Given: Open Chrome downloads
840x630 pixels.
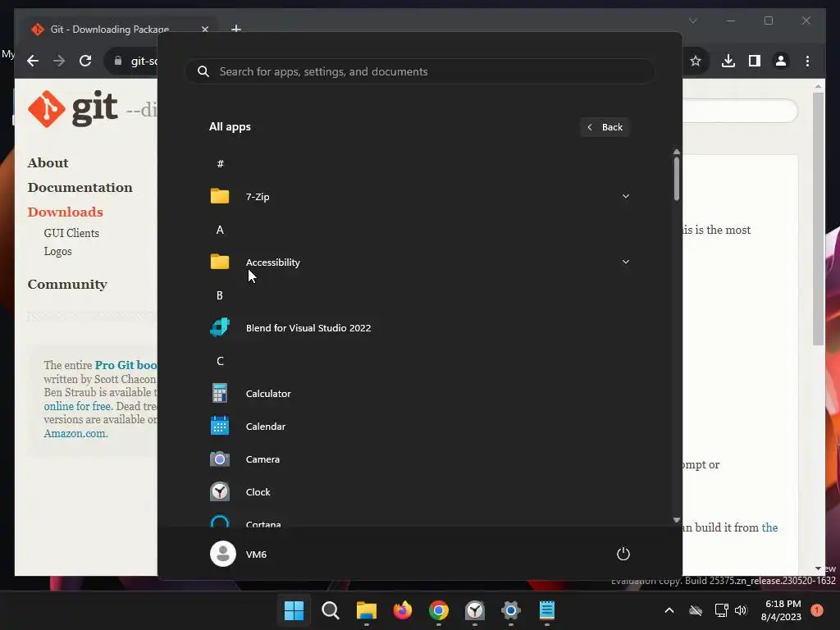Looking at the screenshot, I should pos(728,61).
